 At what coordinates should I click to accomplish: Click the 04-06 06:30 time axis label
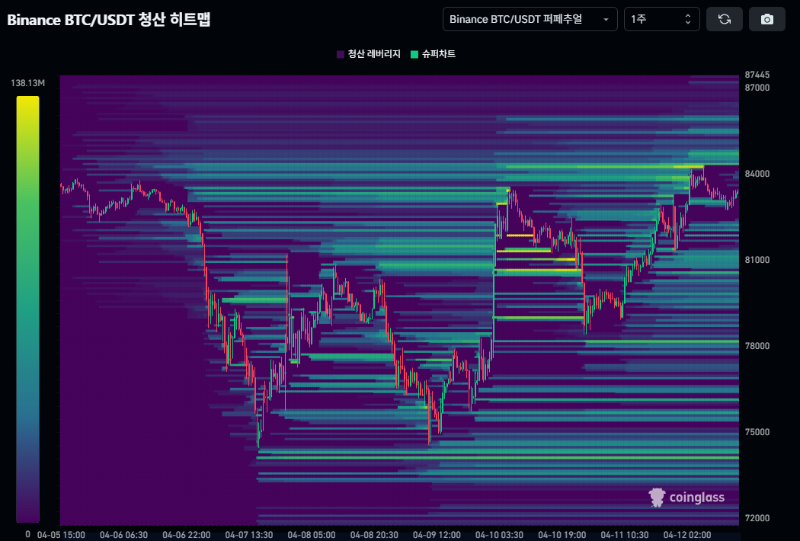point(123,535)
